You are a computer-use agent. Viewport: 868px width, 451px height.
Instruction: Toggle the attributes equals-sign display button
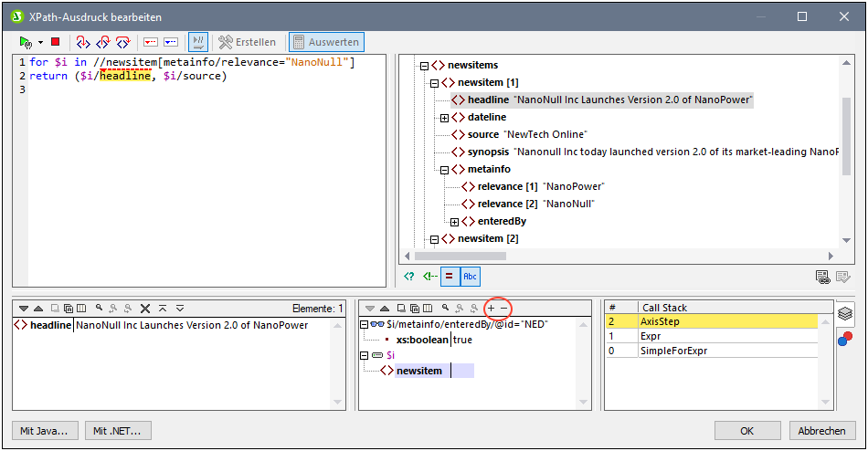(x=450, y=276)
